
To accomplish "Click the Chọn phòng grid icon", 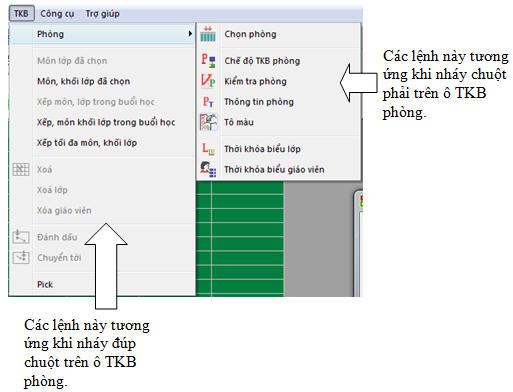I will (208, 34).
